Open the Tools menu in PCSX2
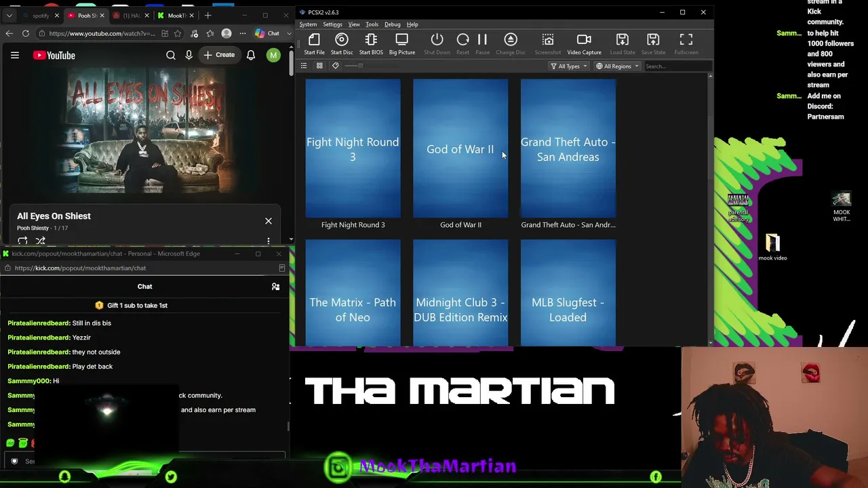868x488 pixels. point(372,24)
